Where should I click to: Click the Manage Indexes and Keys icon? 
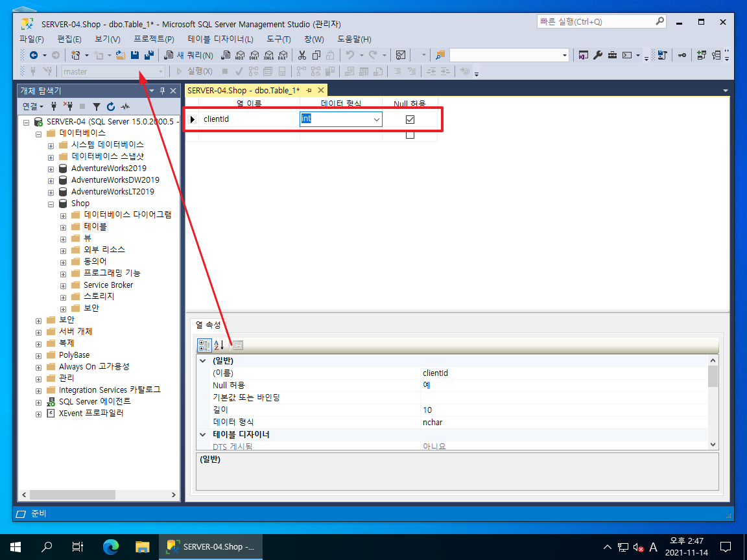[x=716, y=55]
